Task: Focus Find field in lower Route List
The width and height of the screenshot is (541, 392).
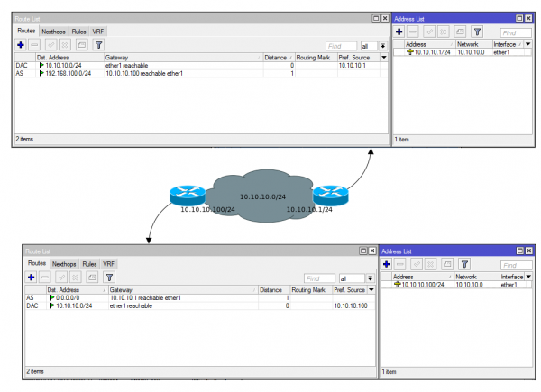Action: tap(319, 278)
